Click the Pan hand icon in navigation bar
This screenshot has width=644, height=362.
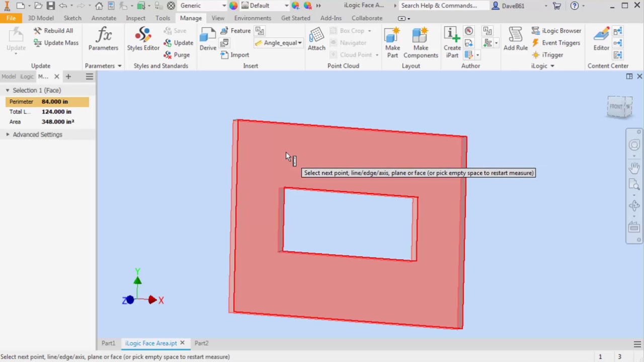point(634,167)
